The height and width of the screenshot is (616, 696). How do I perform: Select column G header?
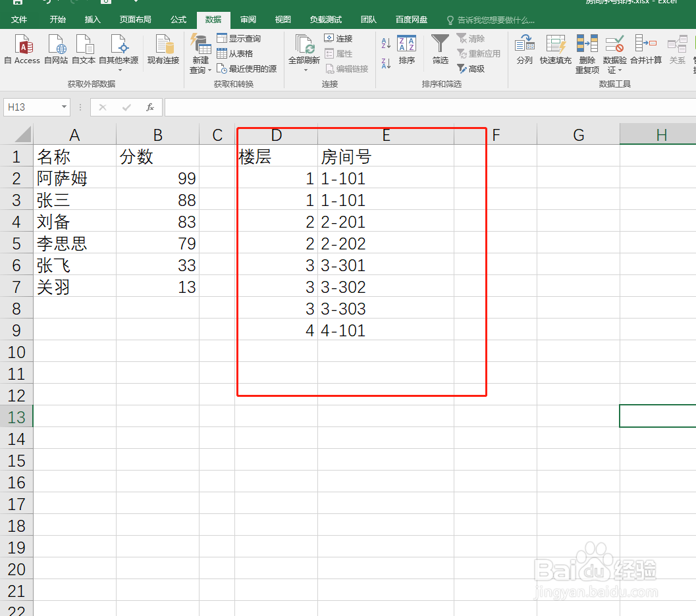pyautogui.click(x=578, y=135)
